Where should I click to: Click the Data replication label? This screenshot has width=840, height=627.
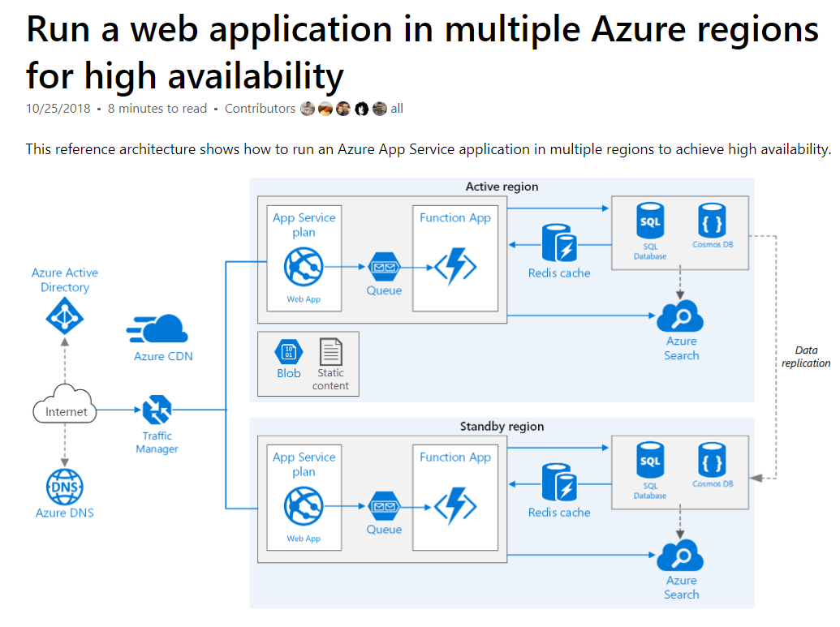[x=805, y=357]
